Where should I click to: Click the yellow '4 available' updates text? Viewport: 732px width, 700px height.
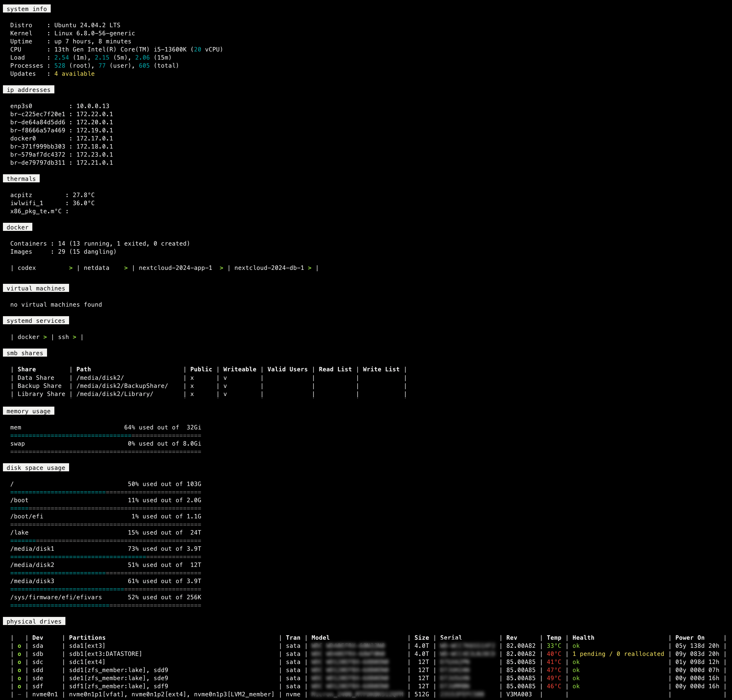click(75, 74)
